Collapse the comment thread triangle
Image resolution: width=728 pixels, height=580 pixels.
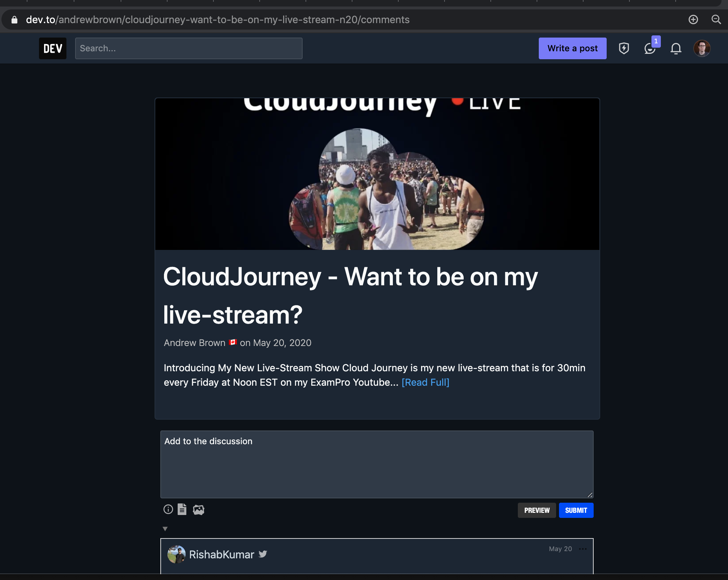[165, 529]
